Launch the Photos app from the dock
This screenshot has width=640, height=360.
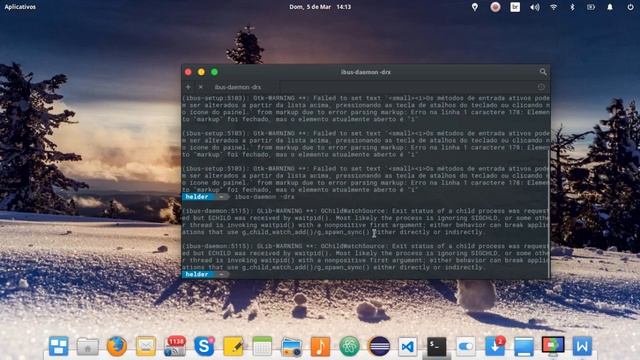(x=291, y=346)
